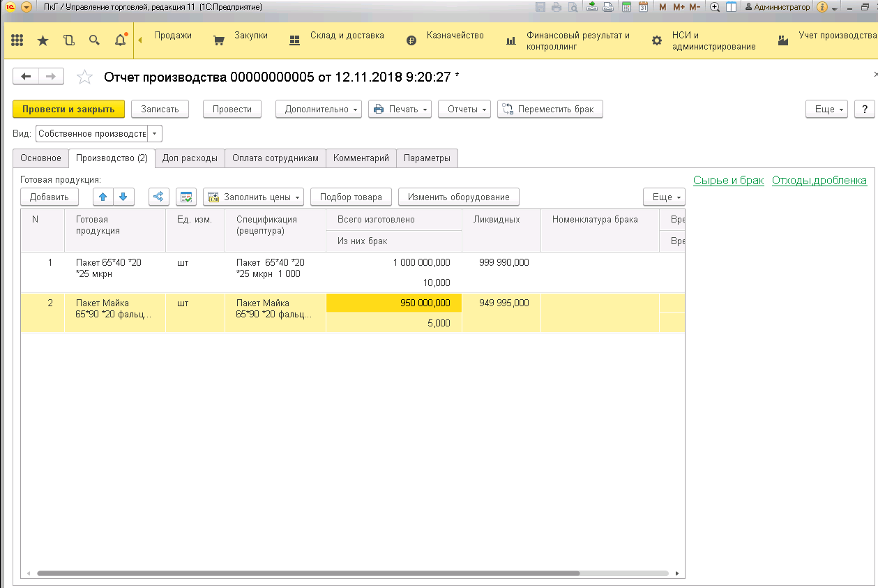
Task: Open the notifications bell
Action: (x=120, y=40)
